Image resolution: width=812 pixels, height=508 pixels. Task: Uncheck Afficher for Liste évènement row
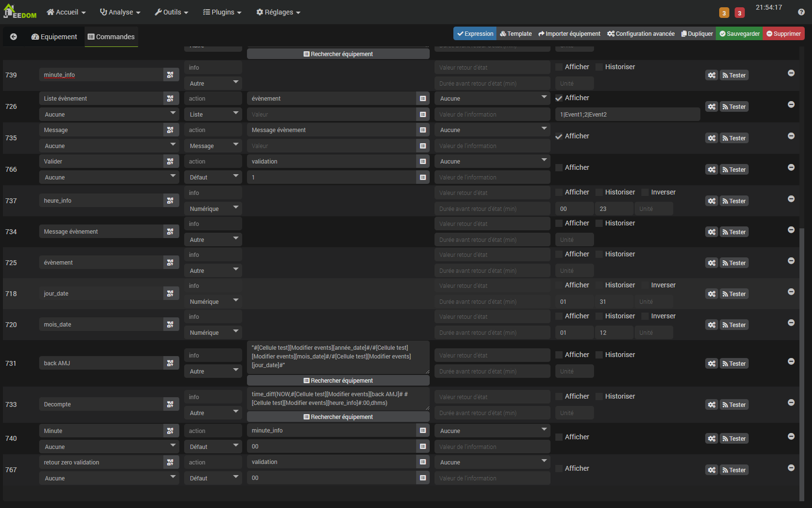(x=559, y=98)
